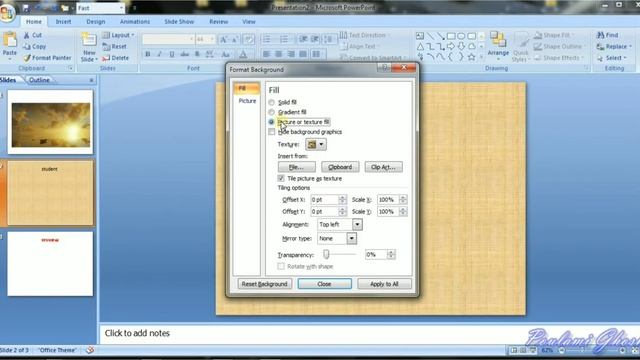Click the Review ribbon tab
The image size is (640, 360).
tap(219, 22)
